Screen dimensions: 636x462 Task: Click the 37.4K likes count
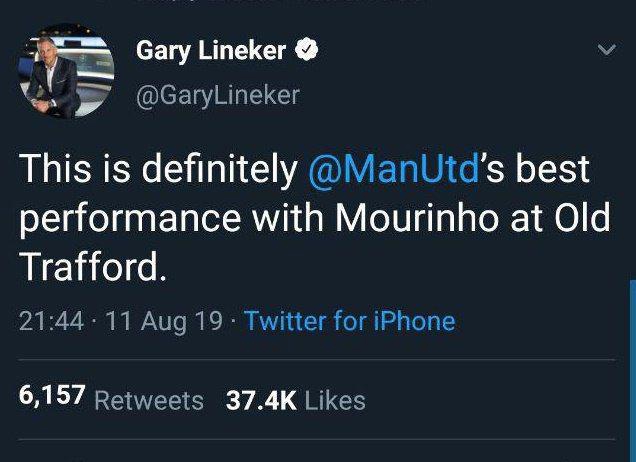click(261, 400)
